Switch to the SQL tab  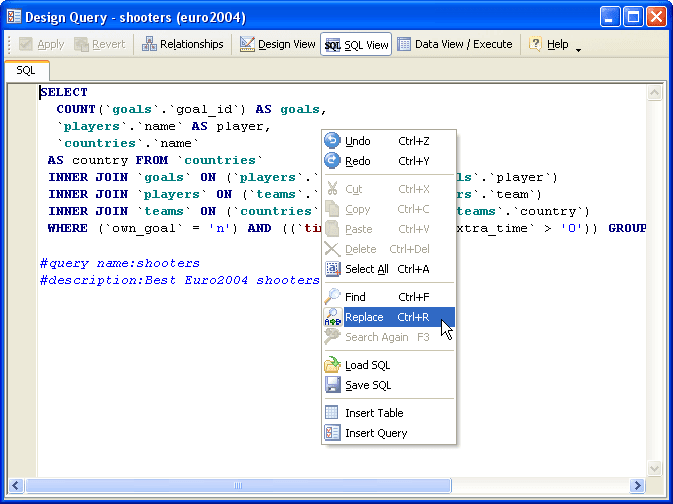(x=27, y=70)
